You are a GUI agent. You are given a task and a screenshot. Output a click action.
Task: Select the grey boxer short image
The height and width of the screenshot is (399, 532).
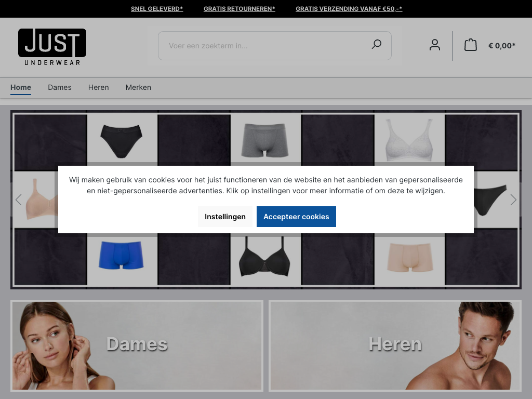(264, 140)
